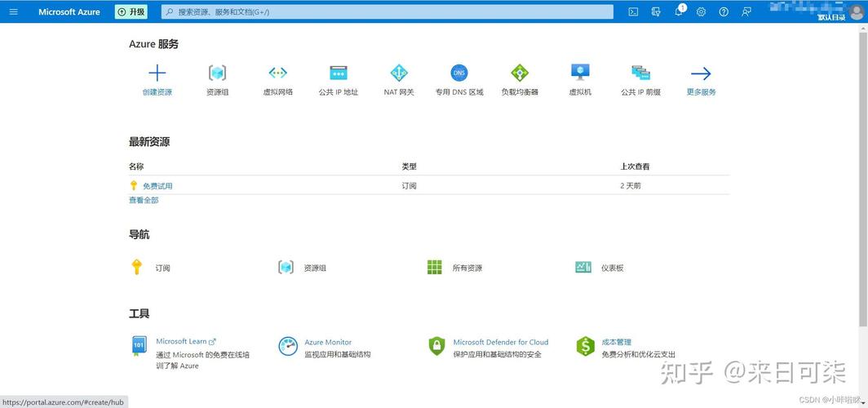The image size is (868, 408).
Task: Open the 仪表板 label
Action: tap(613, 268)
